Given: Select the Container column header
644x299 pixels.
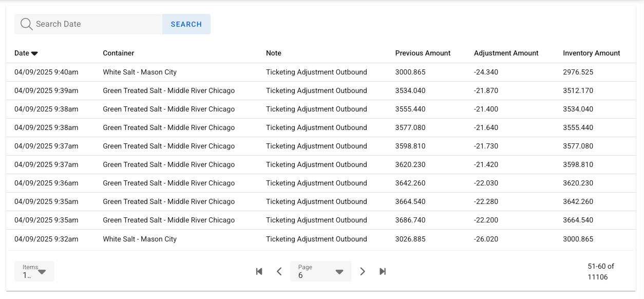Looking at the screenshot, I should coord(118,53).
